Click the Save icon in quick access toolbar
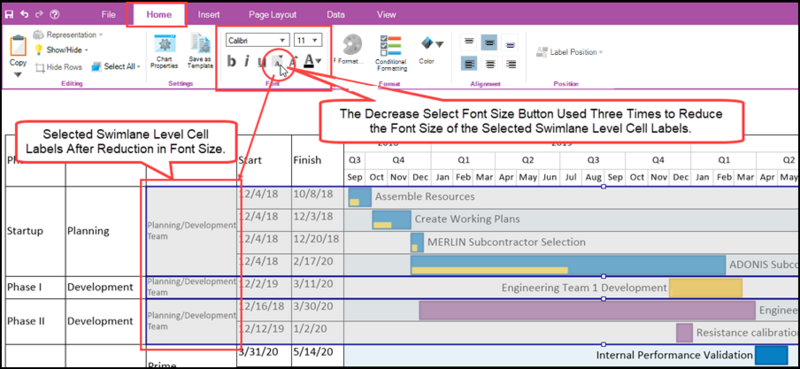Image resolution: width=800 pixels, height=369 pixels. (x=9, y=14)
